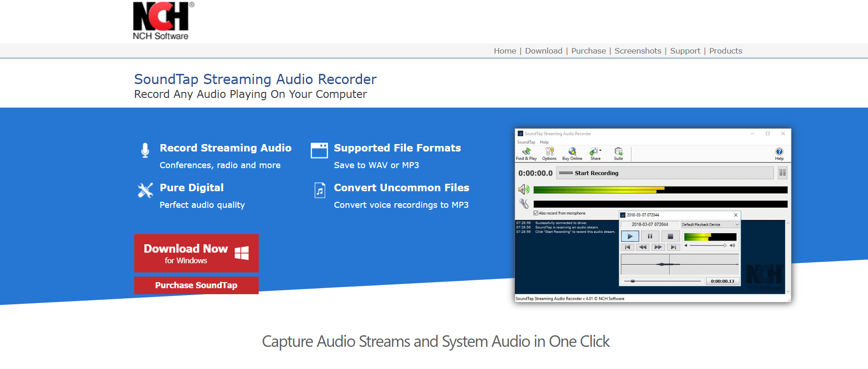868x369 pixels.
Task: Click the 0:00:00.0 recording timer
Action: 535,173
